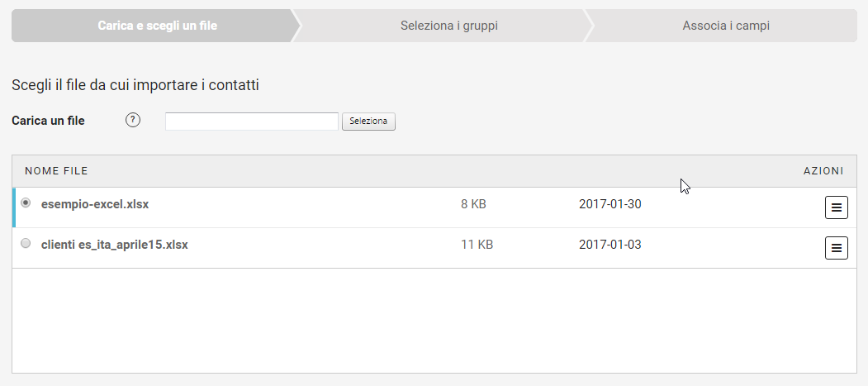This screenshot has width=868, height=386.
Task: Click the clienti es_ita_aprile15.xlsx file name
Action: tap(115, 245)
